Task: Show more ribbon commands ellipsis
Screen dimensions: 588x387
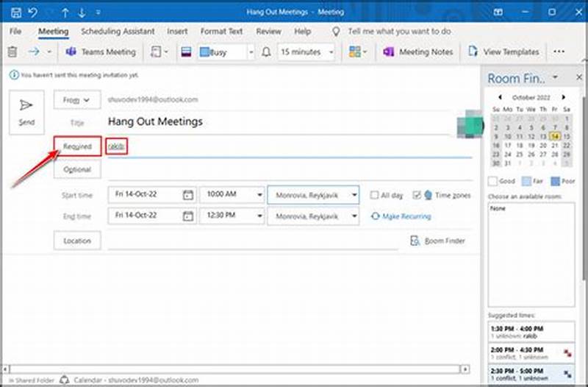Action: (x=559, y=52)
